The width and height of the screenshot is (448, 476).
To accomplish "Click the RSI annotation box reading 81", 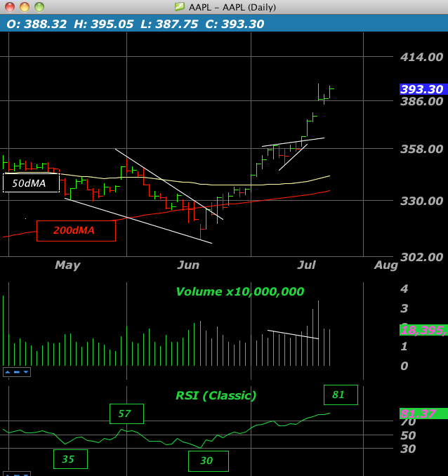I will (x=341, y=395).
